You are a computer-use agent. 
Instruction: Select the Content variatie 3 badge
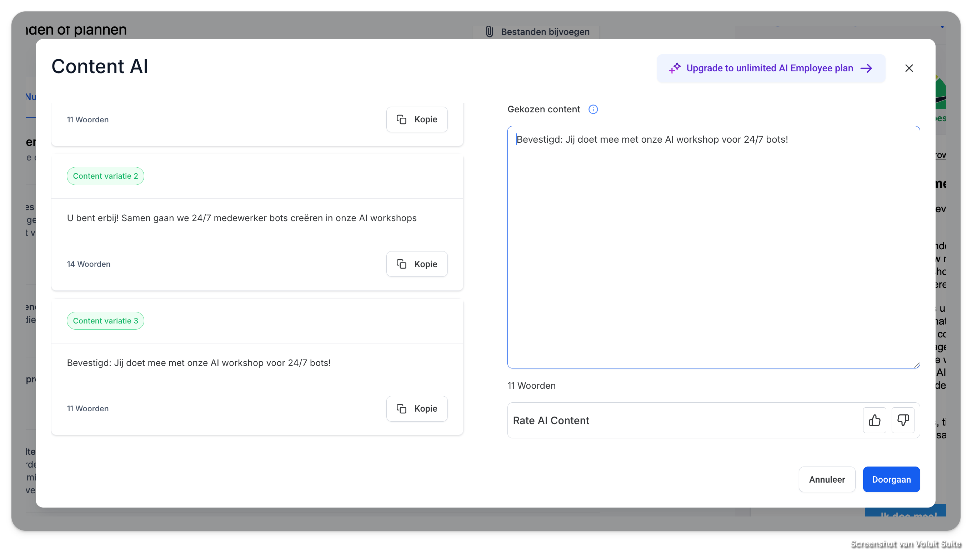[x=105, y=321]
